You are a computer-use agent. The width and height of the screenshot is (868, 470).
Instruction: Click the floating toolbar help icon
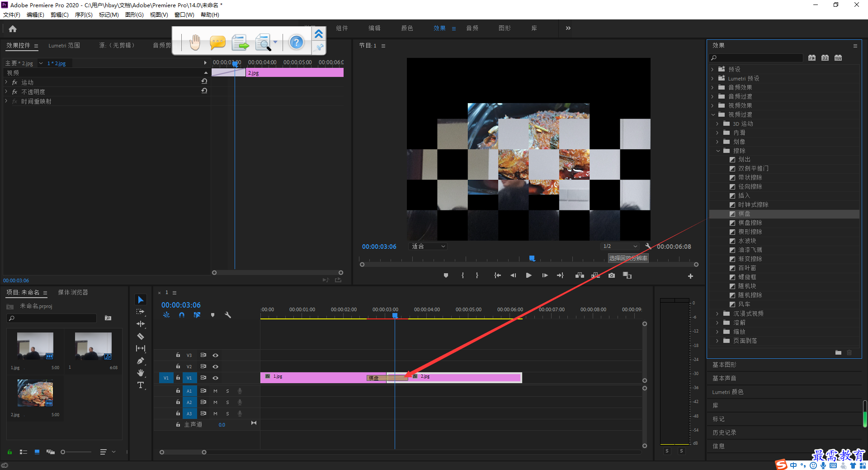[x=296, y=43]
